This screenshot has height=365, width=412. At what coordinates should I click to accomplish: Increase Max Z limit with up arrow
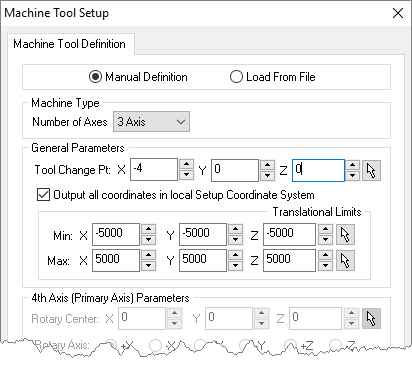pyautogui.click(x=325, y=255)
